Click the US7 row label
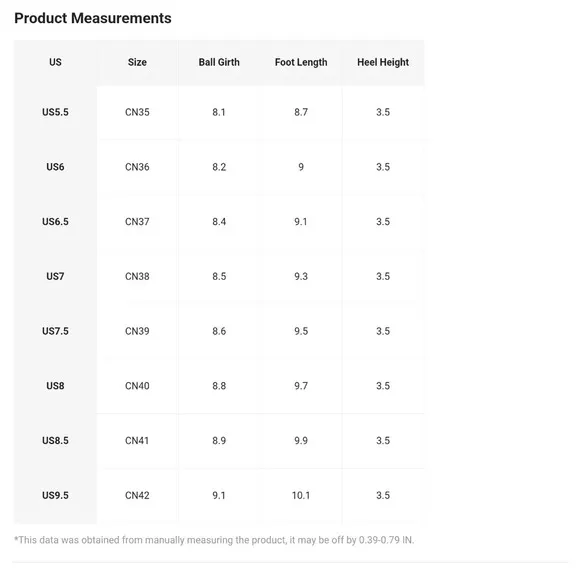The width and height of the screenshot is (580, 580). click(x=55, y=276)
